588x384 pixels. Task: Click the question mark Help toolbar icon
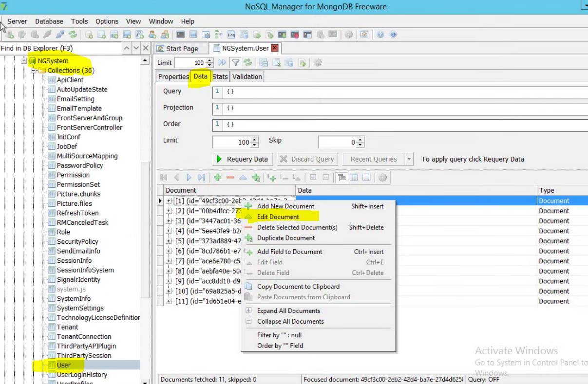[380, 35]
